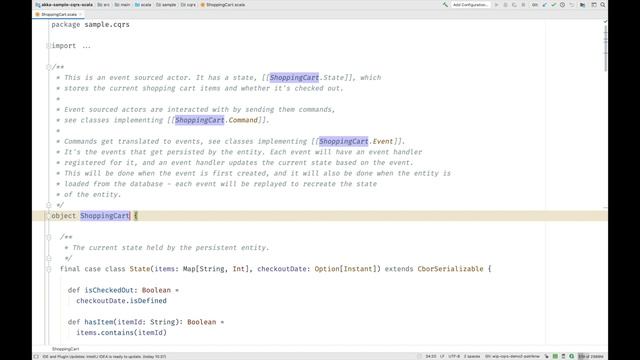Click the Stop square icon
Viewport: 640px width, 360px height.
[x=523, y=5]
